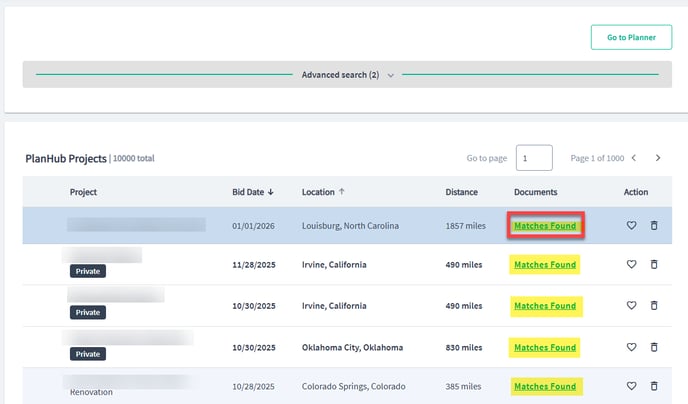Click Renovation text in Colorado Springs row
688x404 pixels.
[91, 392]
